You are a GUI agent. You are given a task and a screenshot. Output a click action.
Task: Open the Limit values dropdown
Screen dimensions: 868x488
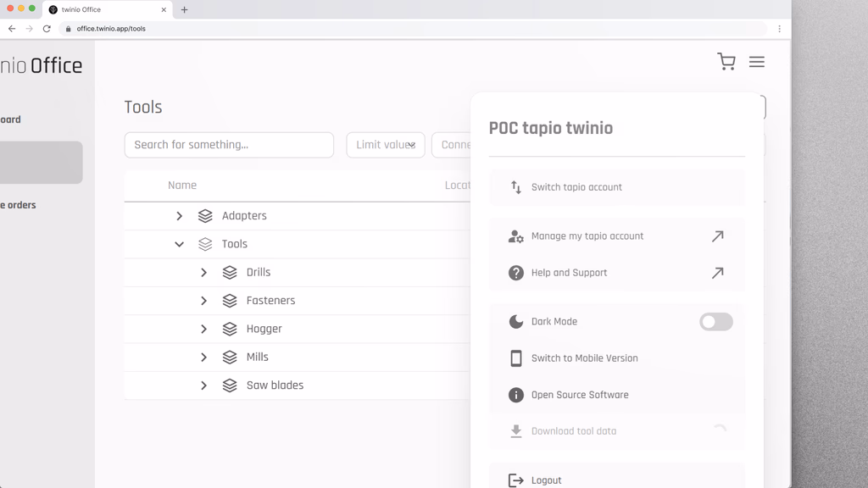[x=385, y=145]
